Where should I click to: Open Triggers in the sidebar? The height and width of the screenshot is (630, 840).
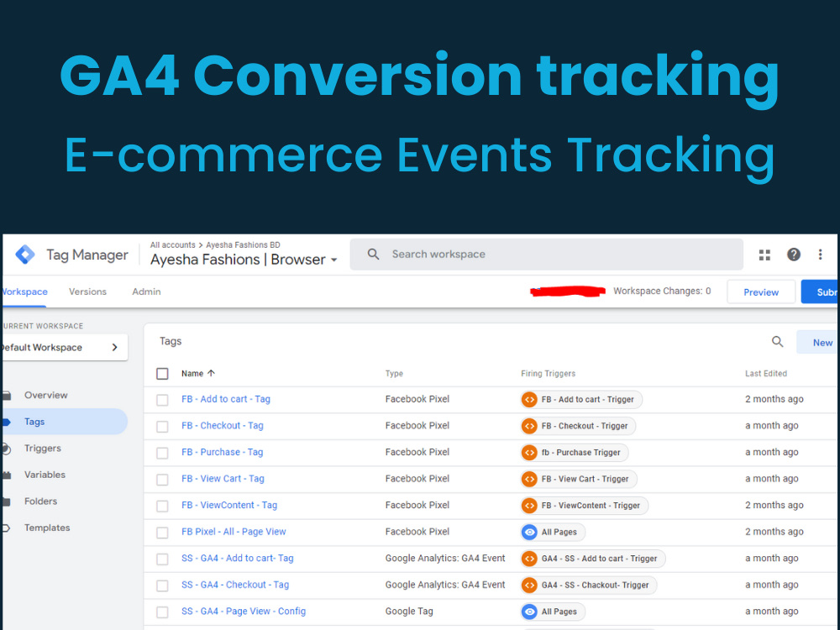tap(42, 448)
